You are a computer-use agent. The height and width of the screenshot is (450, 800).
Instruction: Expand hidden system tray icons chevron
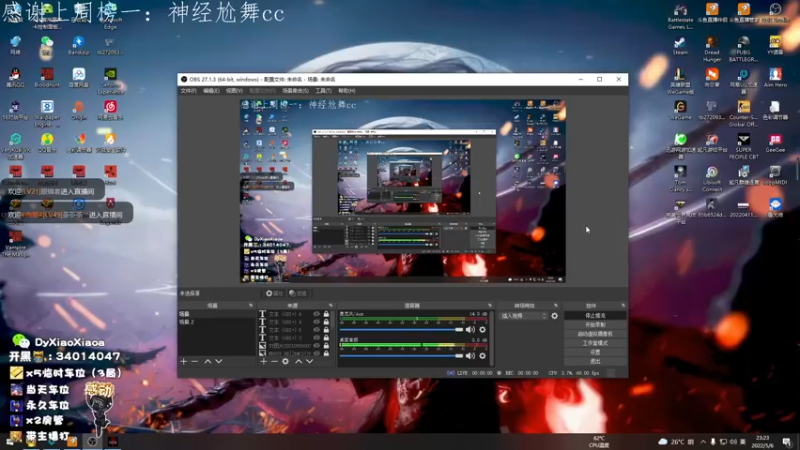coord(703,442)
